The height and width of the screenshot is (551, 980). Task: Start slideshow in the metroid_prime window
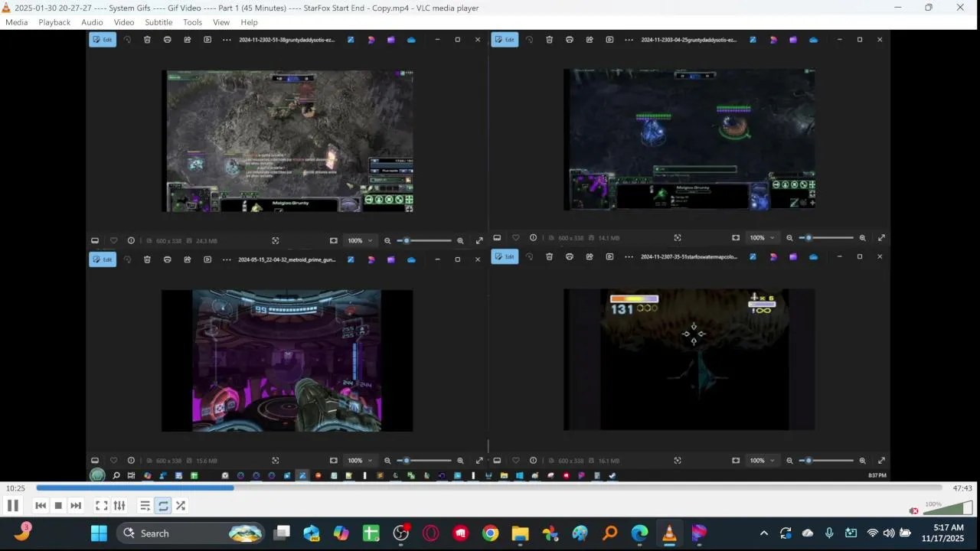click(207, 259)
